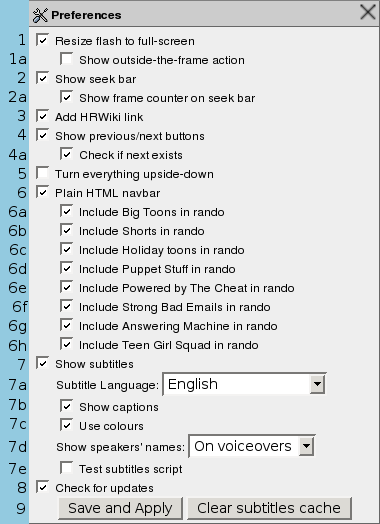Close the Preferences dialog with X

368,13
